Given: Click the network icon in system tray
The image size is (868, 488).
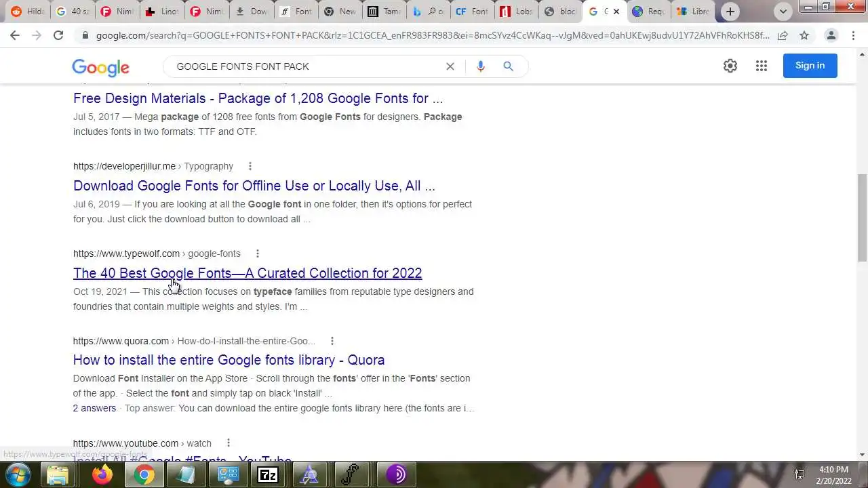Looking at the screenshot, I should pos(800,475).
